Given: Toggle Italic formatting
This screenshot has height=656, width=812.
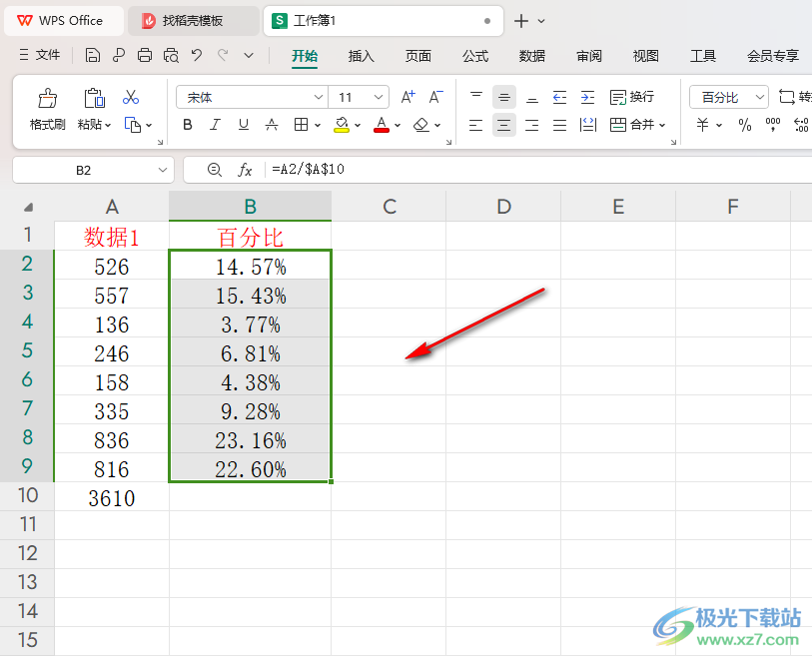Looking at the screenshot, I should point(216,125).
